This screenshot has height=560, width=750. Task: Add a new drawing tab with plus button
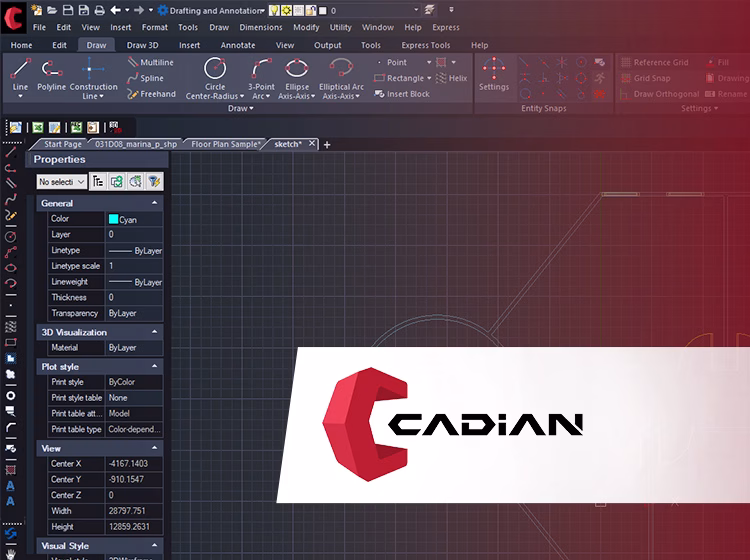pos(327,144)
